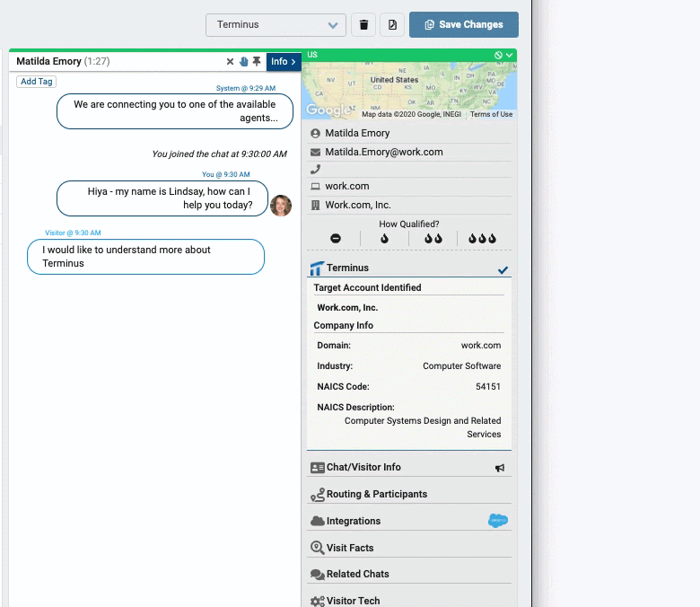Click the Visit Facts magnifier icon
The height and width of the screenshot is (607, 700).
[x=317, y=548]
